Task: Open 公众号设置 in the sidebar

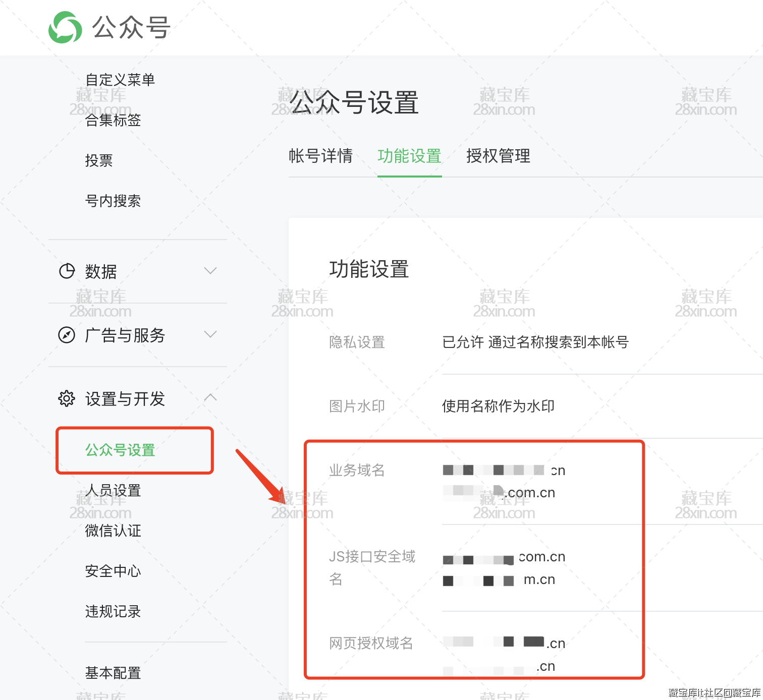Action: (x=120, y=450)
